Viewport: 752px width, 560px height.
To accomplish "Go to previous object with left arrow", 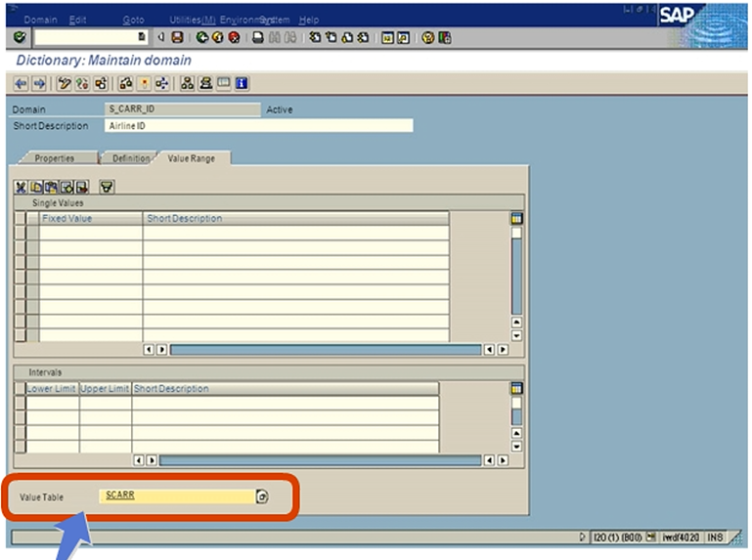I will pyautogui.click(x=22, y=83).
